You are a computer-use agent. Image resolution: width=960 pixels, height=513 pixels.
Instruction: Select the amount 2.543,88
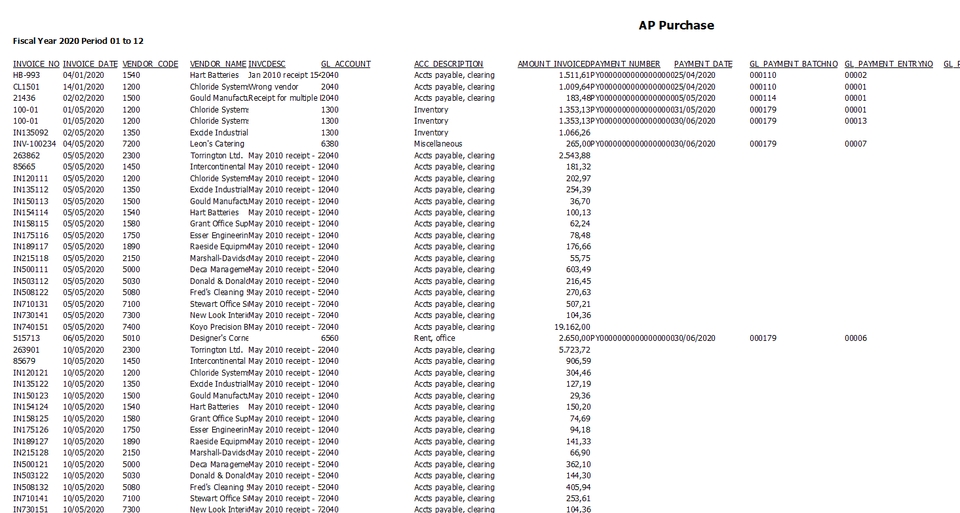[x=575, y=155]
